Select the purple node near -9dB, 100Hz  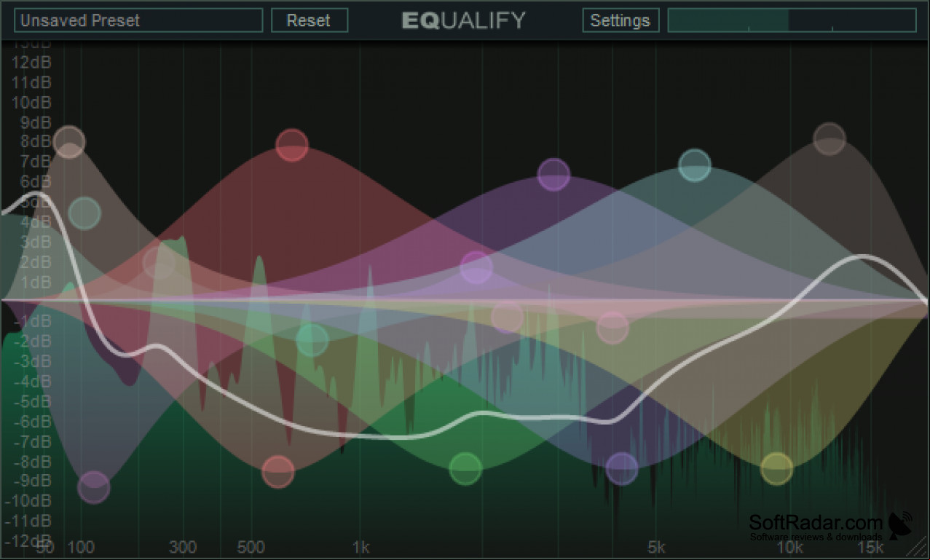pos(93,487)
